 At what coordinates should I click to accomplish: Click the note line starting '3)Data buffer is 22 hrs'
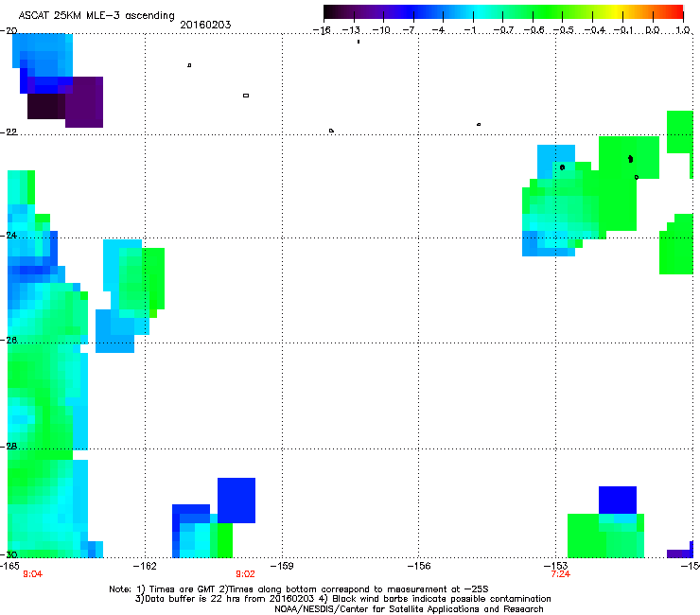(342, 599)
